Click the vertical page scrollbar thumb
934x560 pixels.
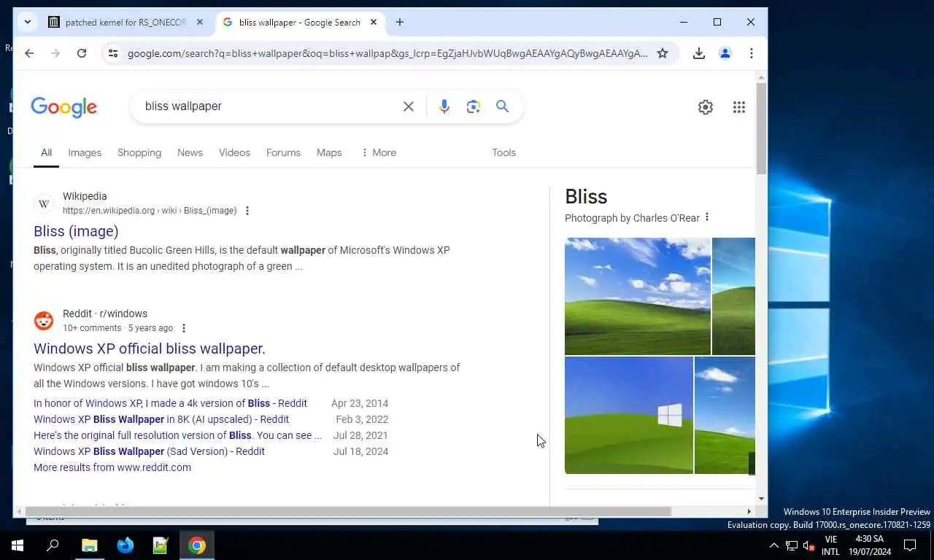tap(762, 128)
